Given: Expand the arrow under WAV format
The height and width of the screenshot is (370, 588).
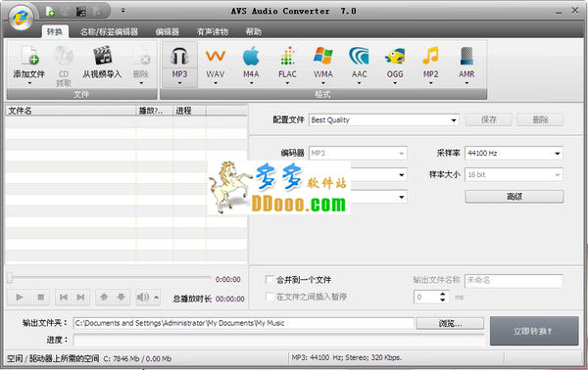Looking at the screenshot, I should coord(216,83).
